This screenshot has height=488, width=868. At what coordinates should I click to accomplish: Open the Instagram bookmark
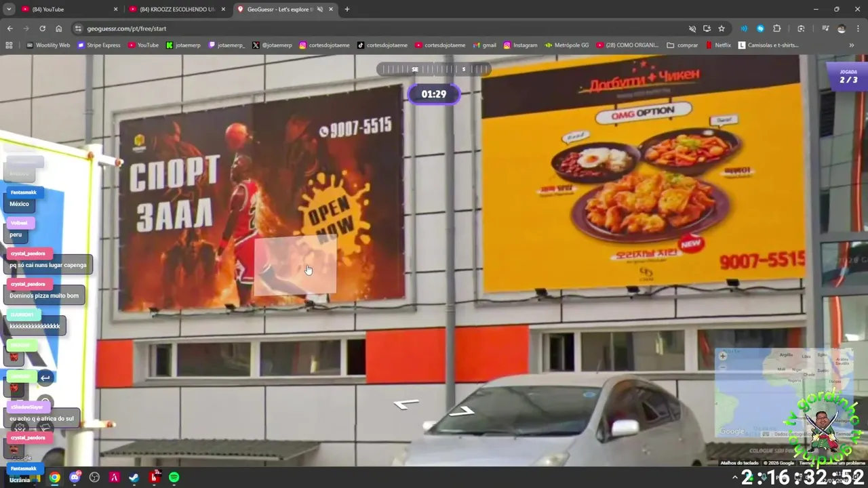click(x=520, y=45)
